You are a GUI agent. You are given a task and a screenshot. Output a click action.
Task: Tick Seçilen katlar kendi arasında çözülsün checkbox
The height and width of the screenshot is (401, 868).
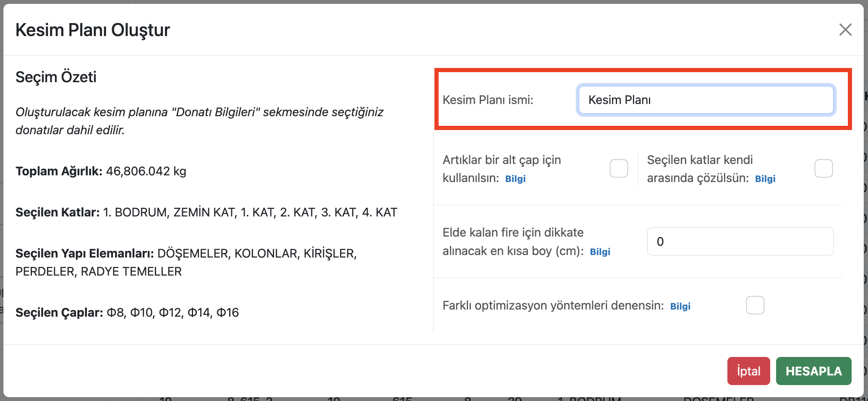pyautogui.click(x=823, y=169)
